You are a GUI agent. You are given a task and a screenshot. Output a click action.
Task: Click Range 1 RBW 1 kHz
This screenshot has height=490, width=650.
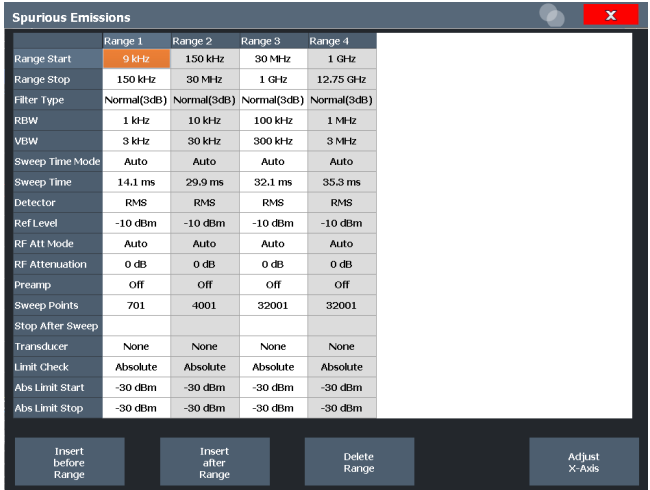(136, 120)
